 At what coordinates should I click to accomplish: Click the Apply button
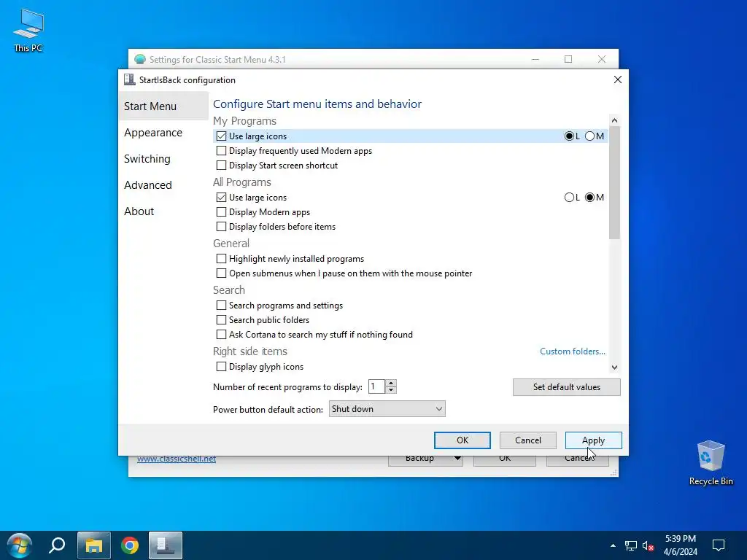(593, 440)
